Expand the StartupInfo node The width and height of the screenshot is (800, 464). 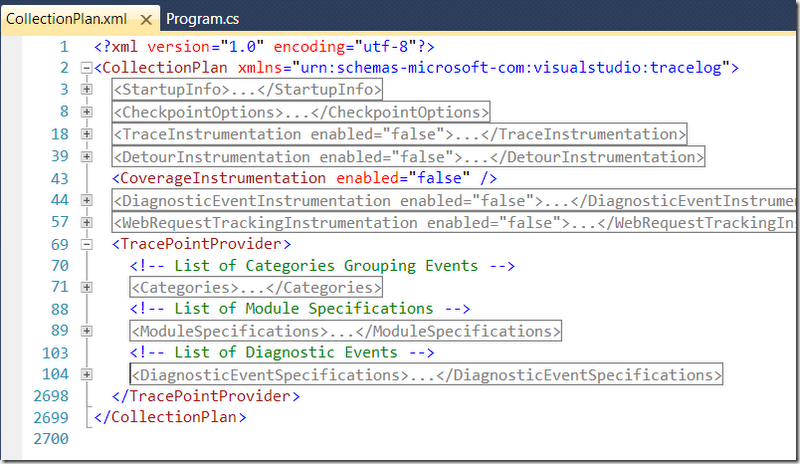86,89
